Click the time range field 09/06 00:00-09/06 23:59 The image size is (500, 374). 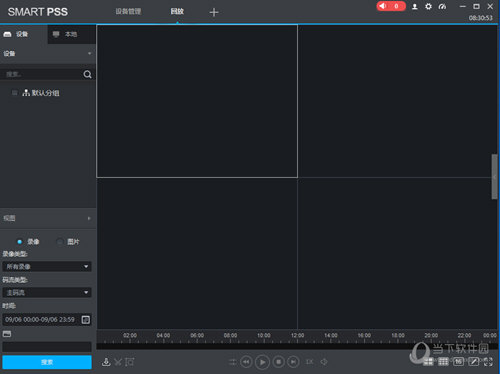pyautogui.click(x=41, y=320)
